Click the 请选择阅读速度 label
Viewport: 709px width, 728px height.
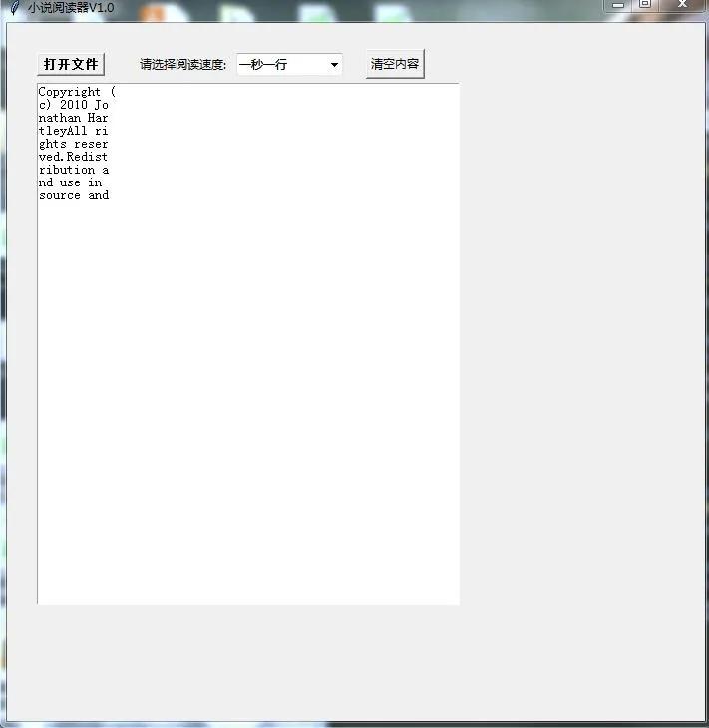182,65
